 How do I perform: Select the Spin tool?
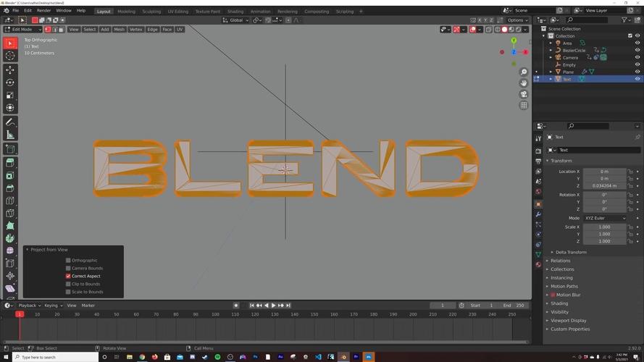[10, 238]
